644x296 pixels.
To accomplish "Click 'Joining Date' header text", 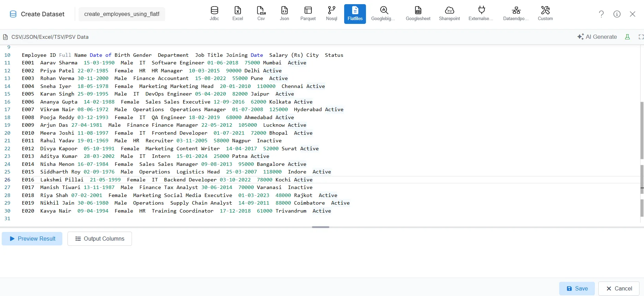I will 244,55.
